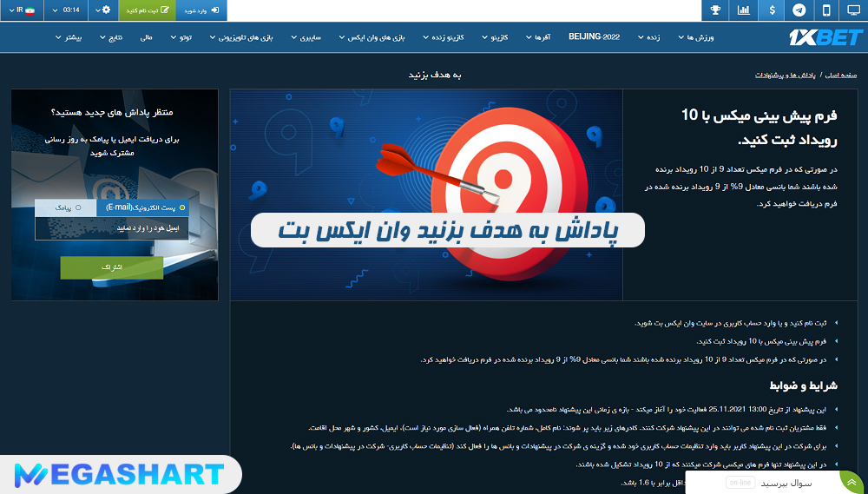
Task: Click the green ثبت نام کنید register button
Action: 148,10
